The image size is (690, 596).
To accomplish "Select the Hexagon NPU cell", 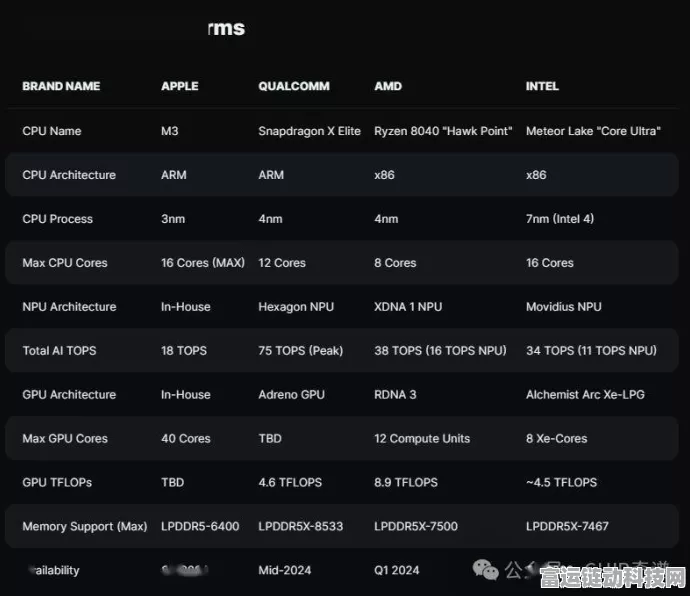I will pos(296,307).
